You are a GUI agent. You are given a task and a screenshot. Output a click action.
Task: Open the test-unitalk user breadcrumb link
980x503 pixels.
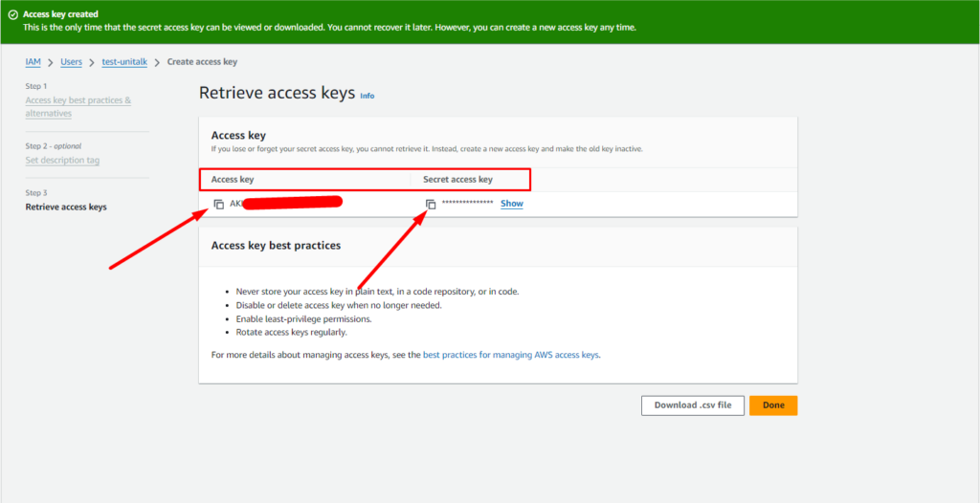click(123, 62)
